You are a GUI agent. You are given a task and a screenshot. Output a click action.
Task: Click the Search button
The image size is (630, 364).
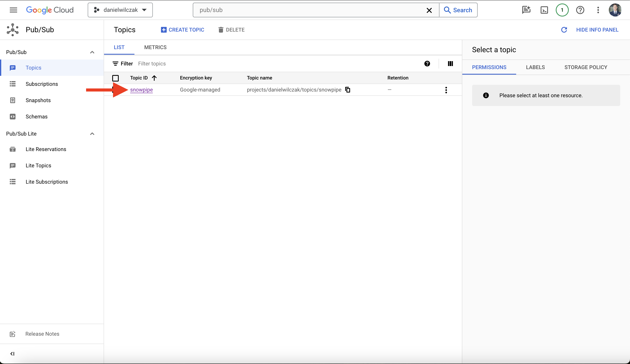click(458, 10)
